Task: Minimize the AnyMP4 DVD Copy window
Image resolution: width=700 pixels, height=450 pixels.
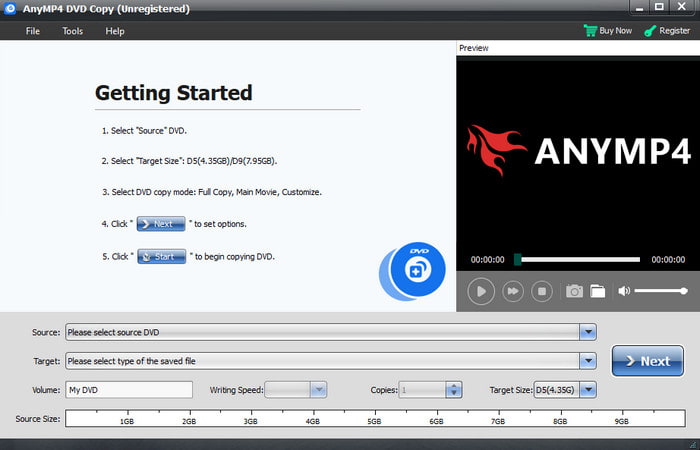Action: pos(640,7)
